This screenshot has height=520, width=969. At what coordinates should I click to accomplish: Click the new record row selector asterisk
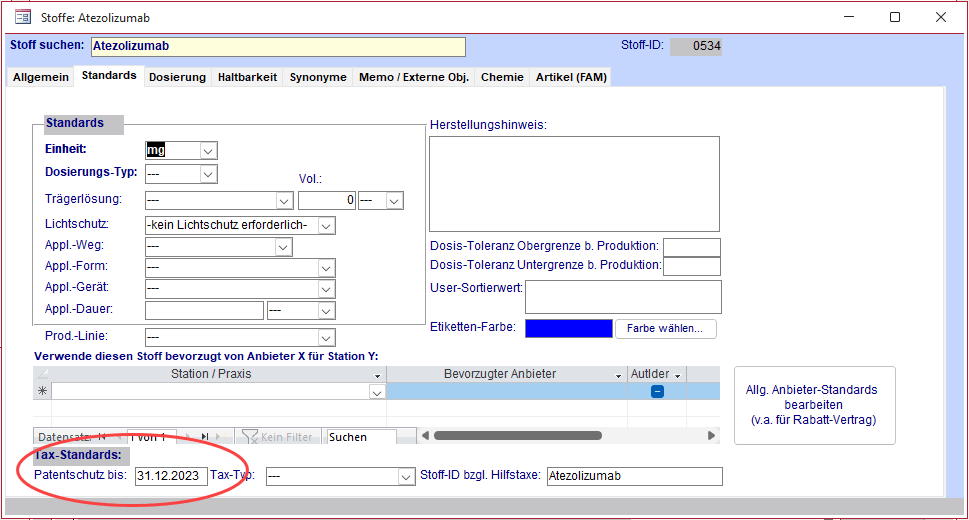pos(42,391)
